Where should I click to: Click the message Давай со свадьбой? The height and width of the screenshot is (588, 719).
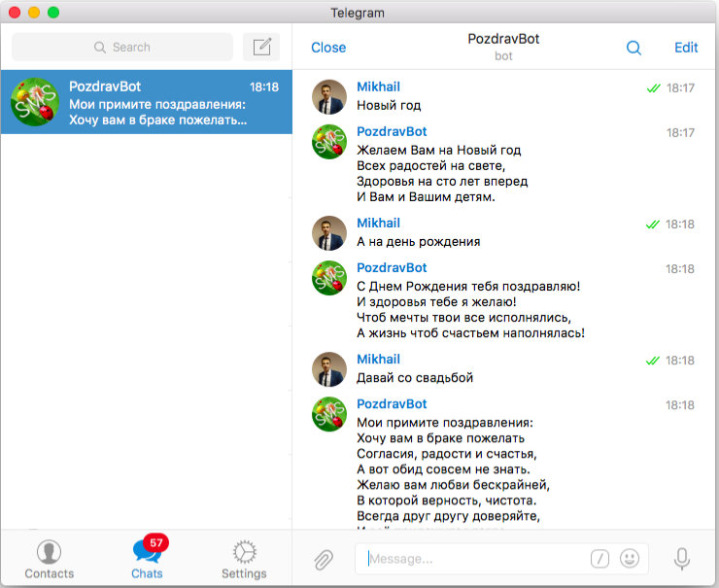tap(415, 378)
